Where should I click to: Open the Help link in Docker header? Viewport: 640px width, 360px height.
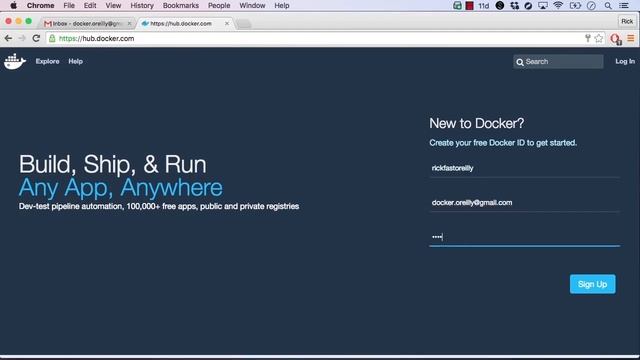pyautogui.click(x=76, y=61)
